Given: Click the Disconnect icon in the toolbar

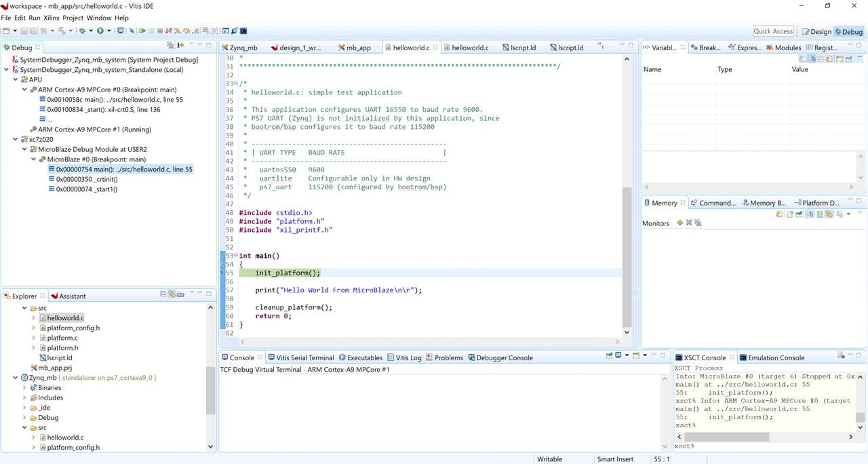Looking at the screenshot, I should 169,31.
